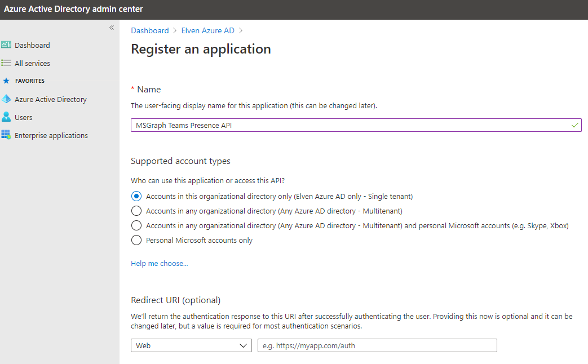
Task: Click the All services list icon
Action: pyautogui.click(x=6, y=63)
